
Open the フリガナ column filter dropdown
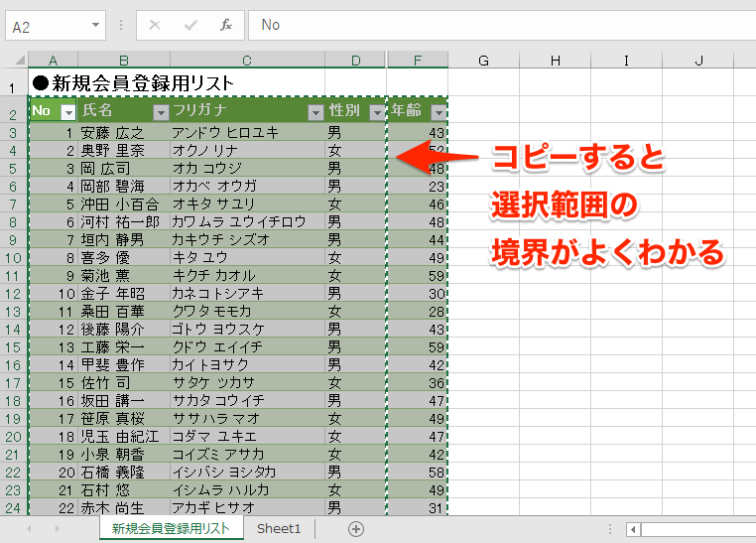tap(315, 112)
